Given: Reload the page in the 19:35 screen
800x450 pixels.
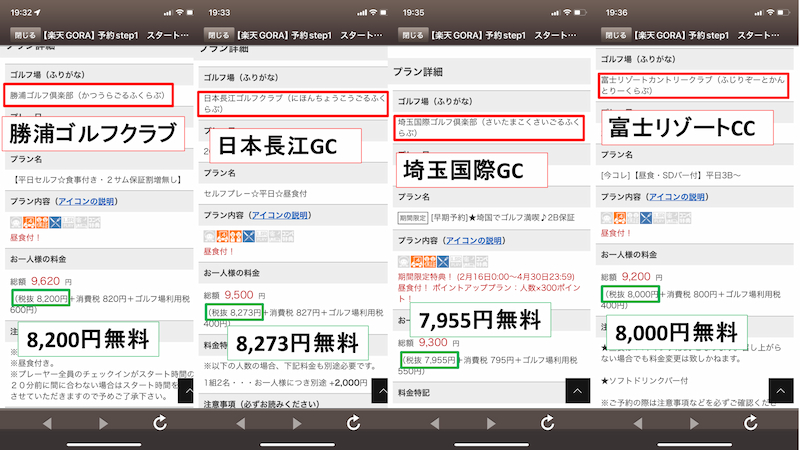Looking at the screenshot, I should [x=547, y=422].
